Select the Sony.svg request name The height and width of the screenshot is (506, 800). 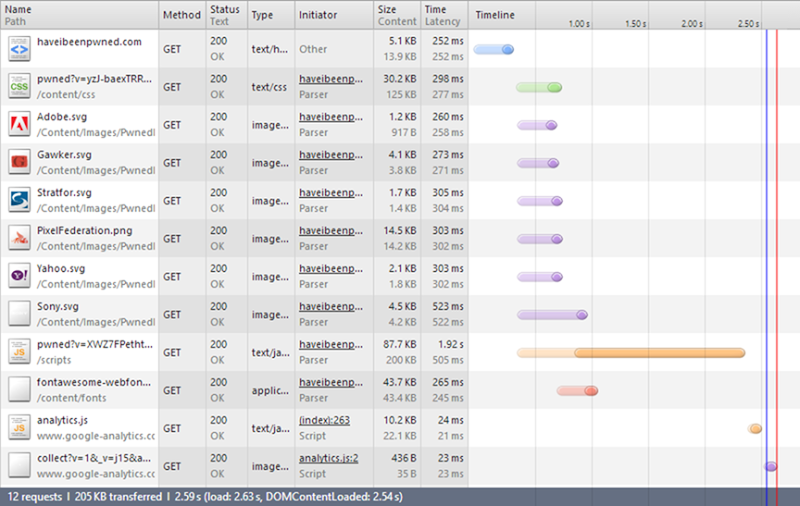58,307
